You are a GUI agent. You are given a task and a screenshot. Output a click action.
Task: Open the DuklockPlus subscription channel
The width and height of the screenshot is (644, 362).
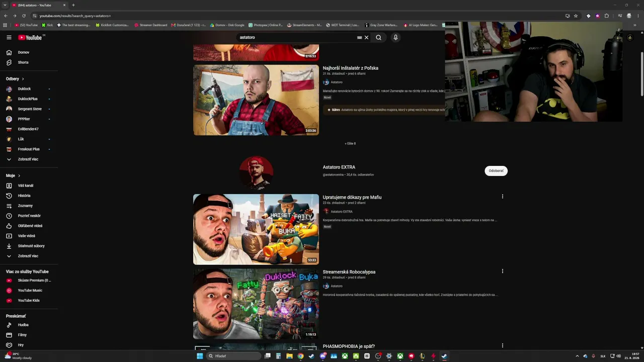[28, 99]
